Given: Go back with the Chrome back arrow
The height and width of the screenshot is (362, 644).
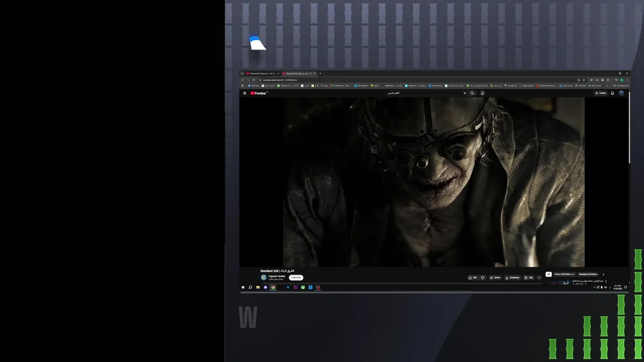Looking at the screenshot, I should [243, 80].
